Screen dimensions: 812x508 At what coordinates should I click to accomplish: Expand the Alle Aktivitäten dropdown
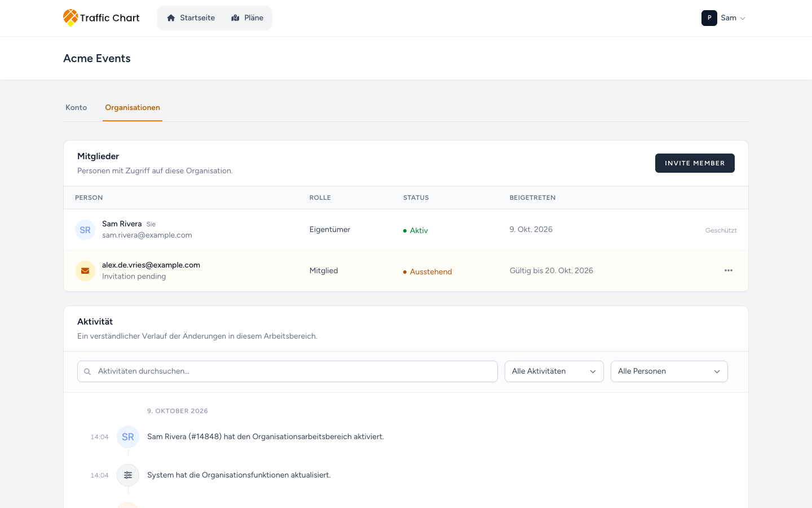554,371
